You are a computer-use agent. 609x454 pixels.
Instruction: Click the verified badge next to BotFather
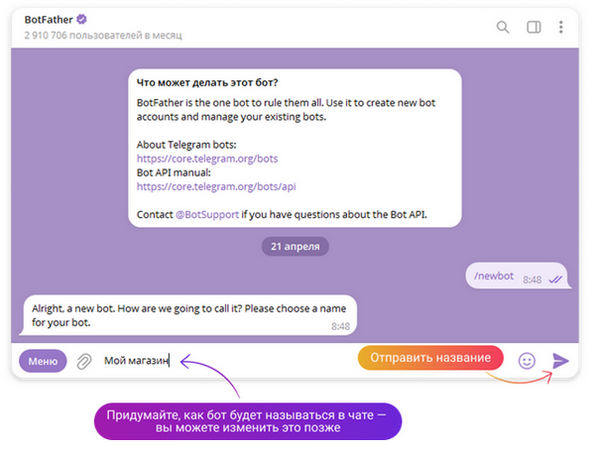pos(82,18)
